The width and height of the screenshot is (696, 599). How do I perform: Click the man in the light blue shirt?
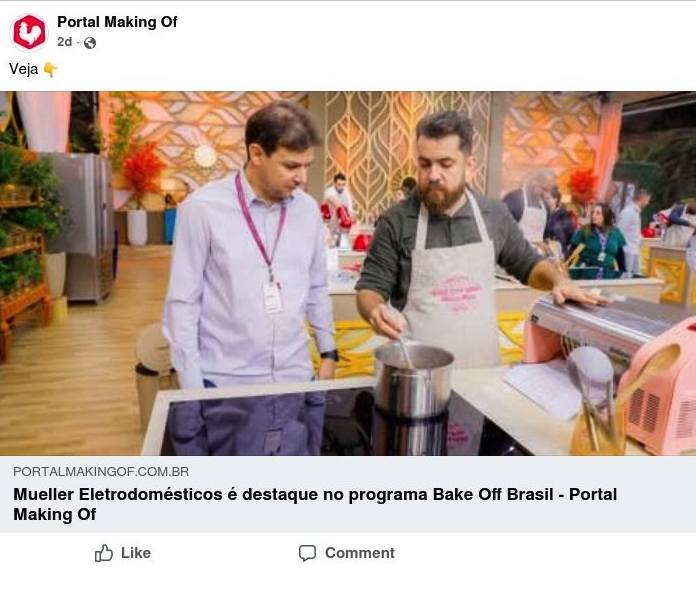pos(251,275)
